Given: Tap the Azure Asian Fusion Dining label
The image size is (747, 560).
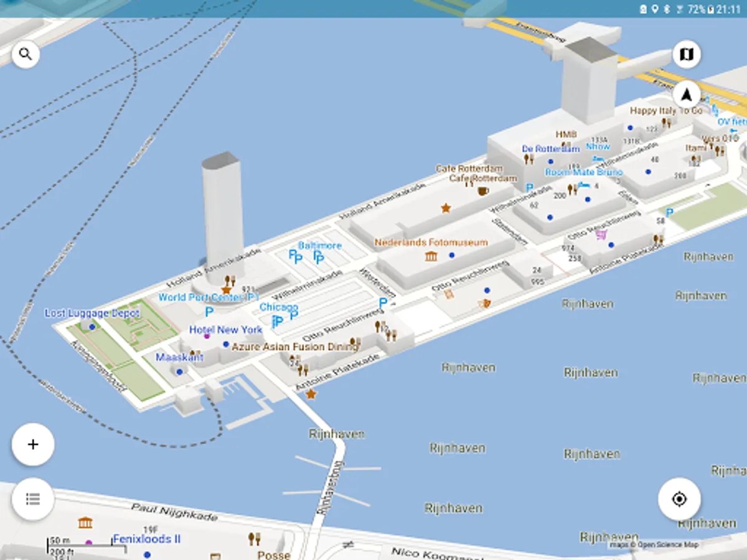Looking at the screenshot, I should [295, 347].
